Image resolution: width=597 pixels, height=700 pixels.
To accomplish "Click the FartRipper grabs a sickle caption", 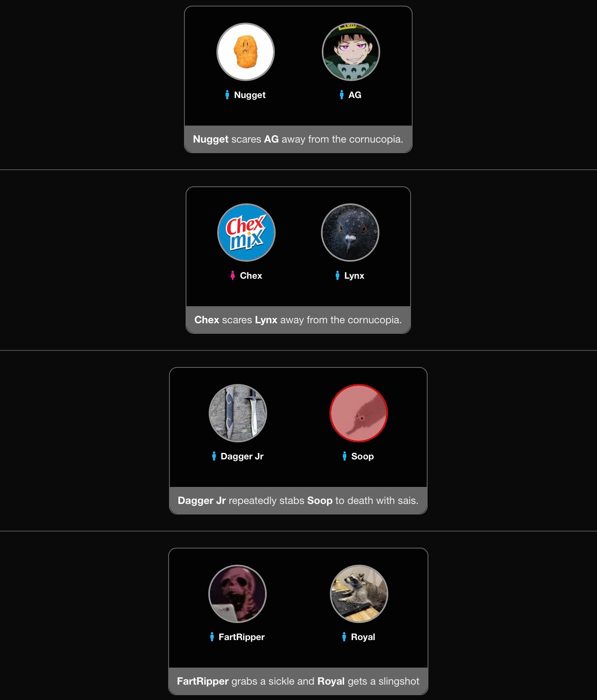I will click(298, 681).
